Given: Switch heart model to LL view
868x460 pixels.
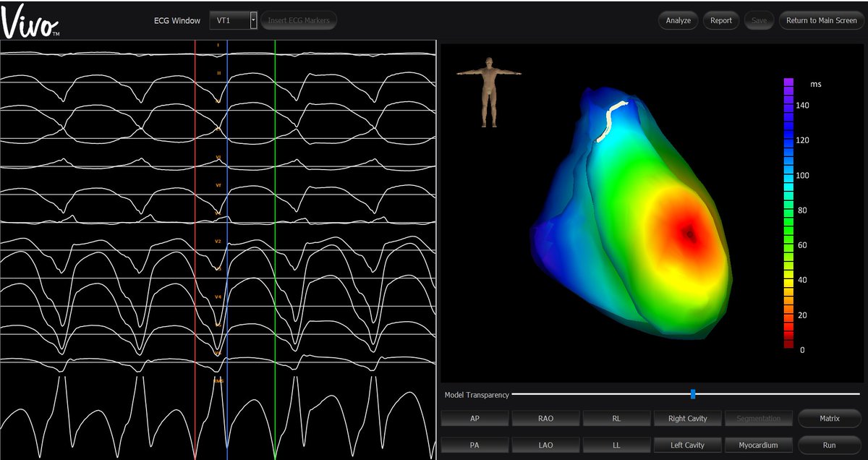Looking at the screenshot, I should pyautogui.click(x=617, y=445).
